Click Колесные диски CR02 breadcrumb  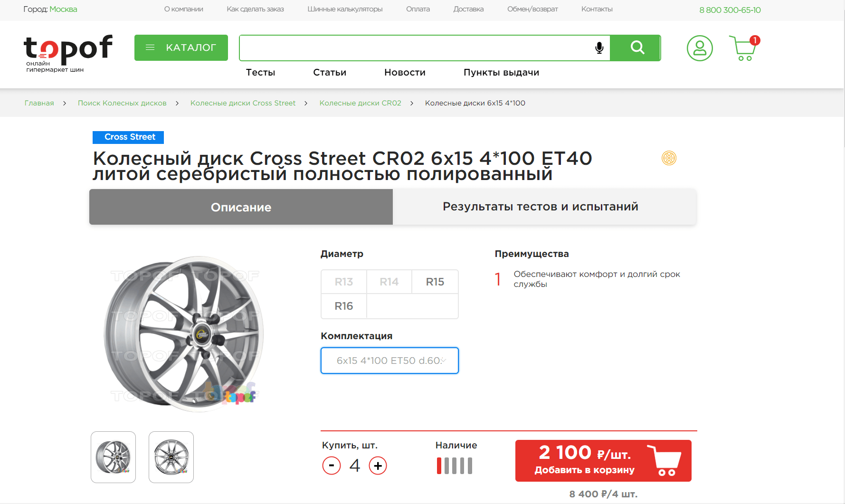pyautogui.click(x=360, y=103)
